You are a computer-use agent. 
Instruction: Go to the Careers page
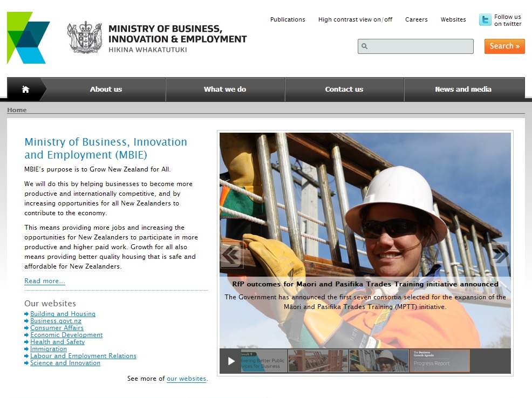pos(417,19)
